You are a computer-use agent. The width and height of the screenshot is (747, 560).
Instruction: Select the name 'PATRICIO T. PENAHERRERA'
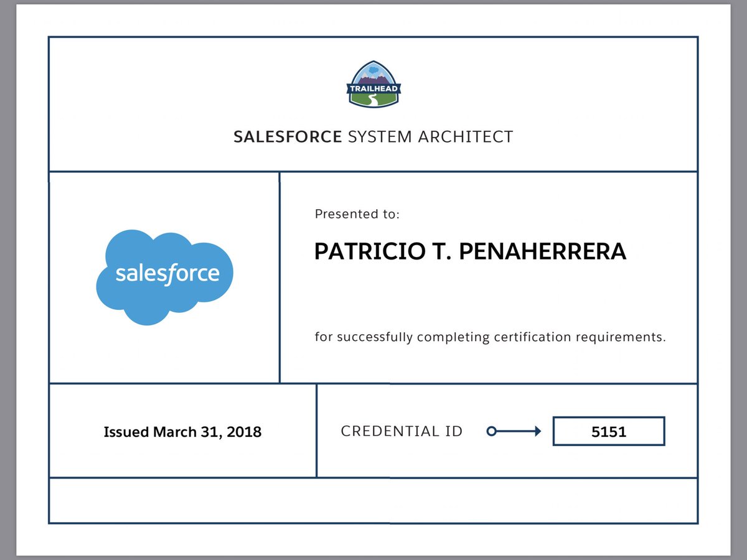coord(470,251)
